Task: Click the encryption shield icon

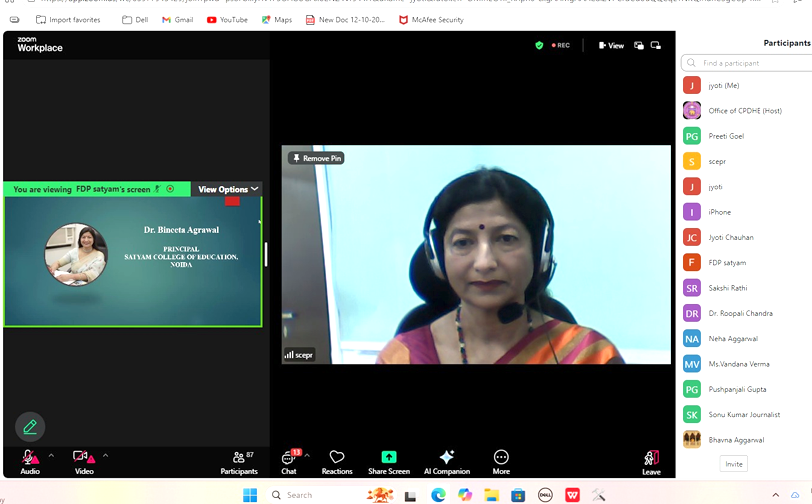Action: click(539, 46)
